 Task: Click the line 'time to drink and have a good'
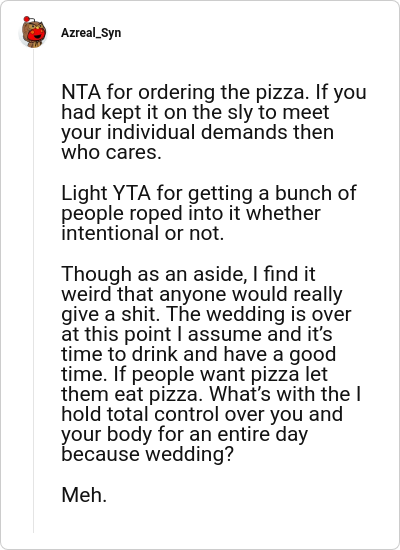click(x=199, y=354)
